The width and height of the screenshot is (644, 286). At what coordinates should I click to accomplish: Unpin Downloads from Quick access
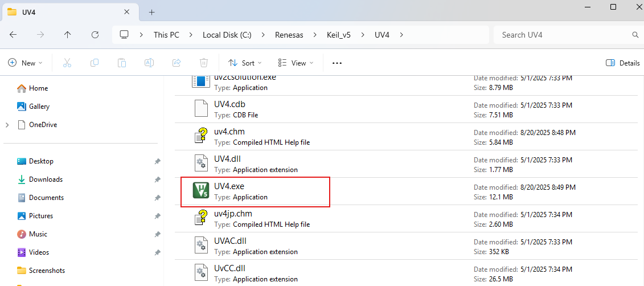pos(157,179)
